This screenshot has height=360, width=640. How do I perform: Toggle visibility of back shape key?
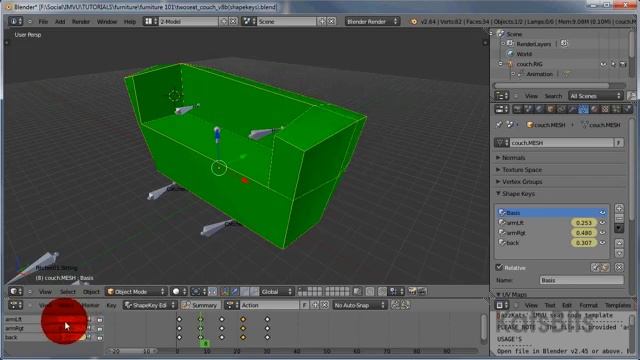tap(602, 242)
